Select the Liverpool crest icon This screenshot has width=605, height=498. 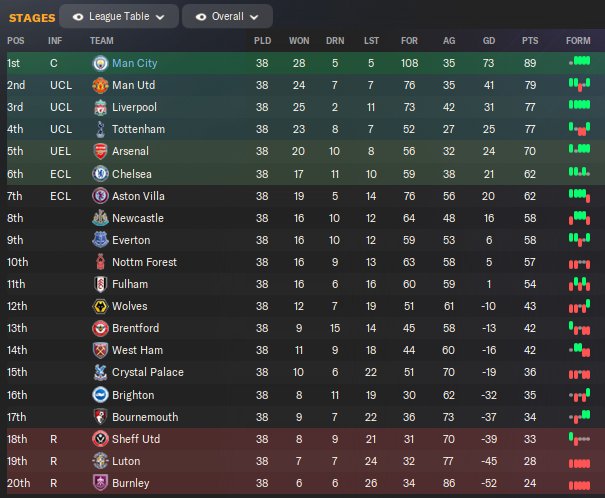point(100,107)
